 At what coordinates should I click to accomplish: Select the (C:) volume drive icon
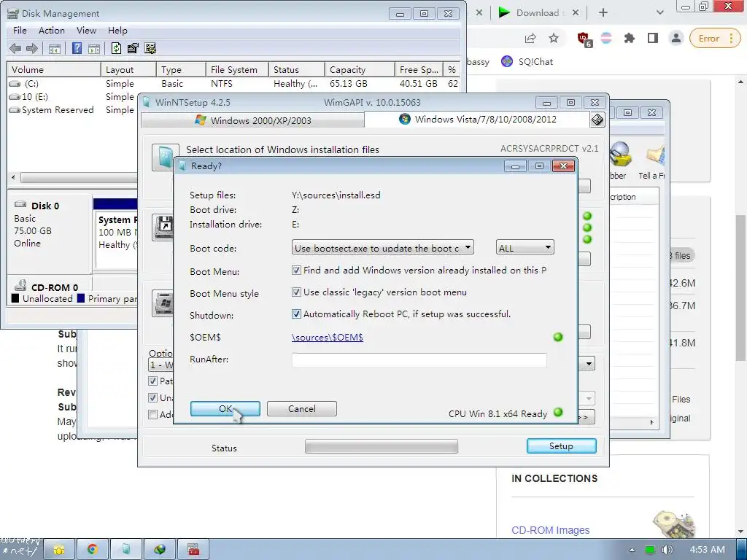point(15,84)
